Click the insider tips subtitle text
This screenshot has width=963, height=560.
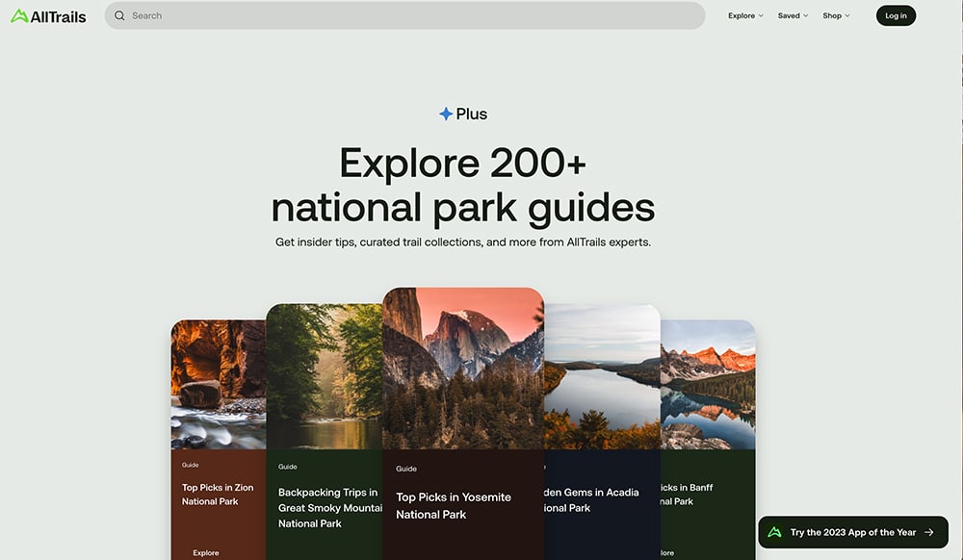(x=463, y=242)
